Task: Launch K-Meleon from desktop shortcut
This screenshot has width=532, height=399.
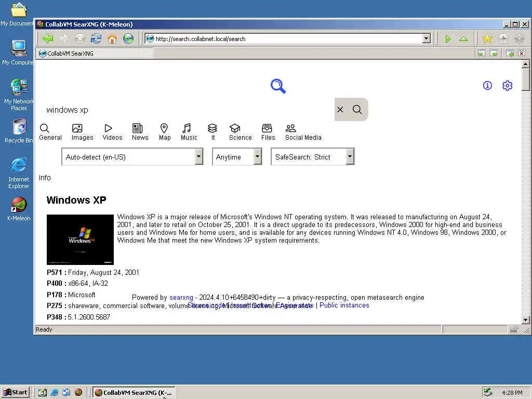Action: [x=19, y=209]
